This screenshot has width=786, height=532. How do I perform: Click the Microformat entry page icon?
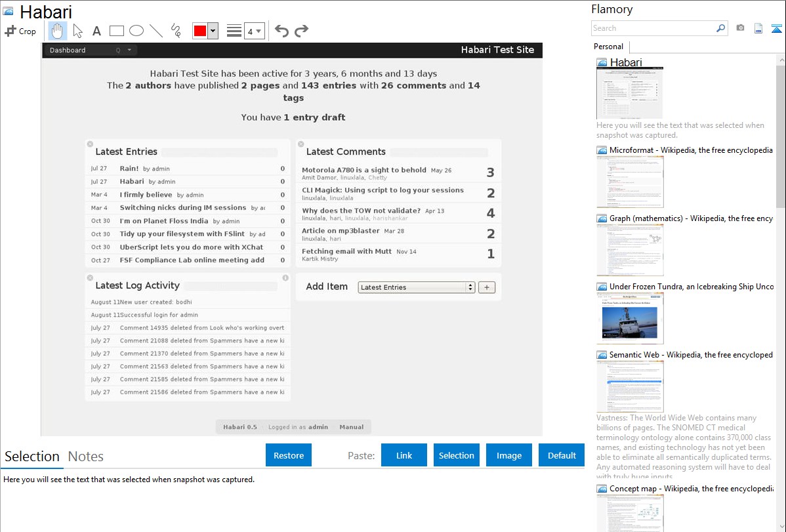pos(602,150)
